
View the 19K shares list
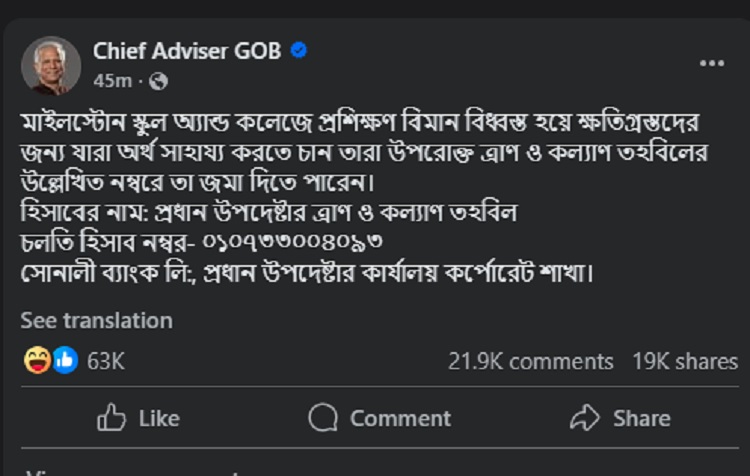point(684,362)
